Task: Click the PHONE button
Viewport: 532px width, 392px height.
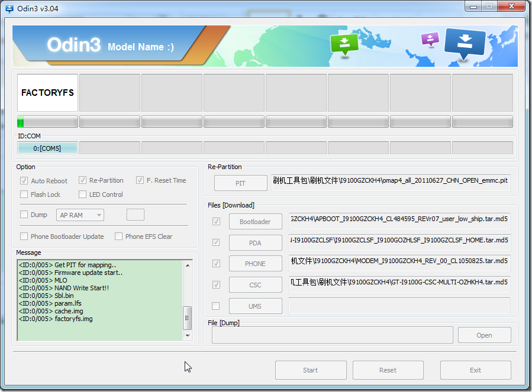Action: 256,264
